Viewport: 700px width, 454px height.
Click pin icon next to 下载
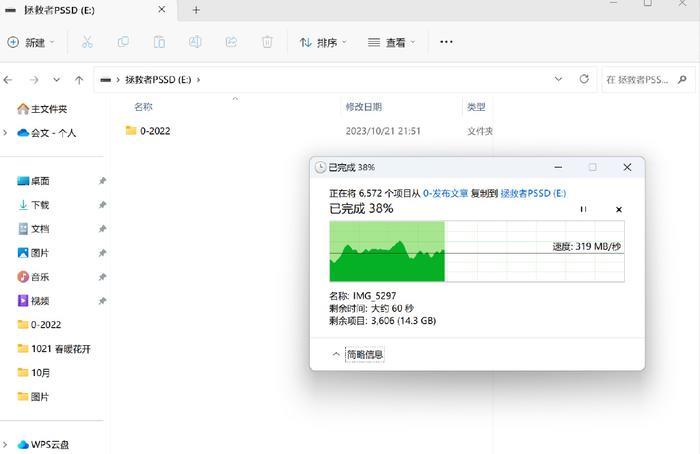(x=102, y=205)
